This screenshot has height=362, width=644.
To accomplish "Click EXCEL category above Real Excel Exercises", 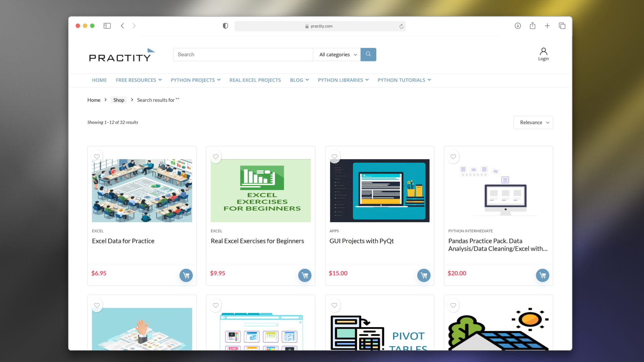I will coord(216,231).
